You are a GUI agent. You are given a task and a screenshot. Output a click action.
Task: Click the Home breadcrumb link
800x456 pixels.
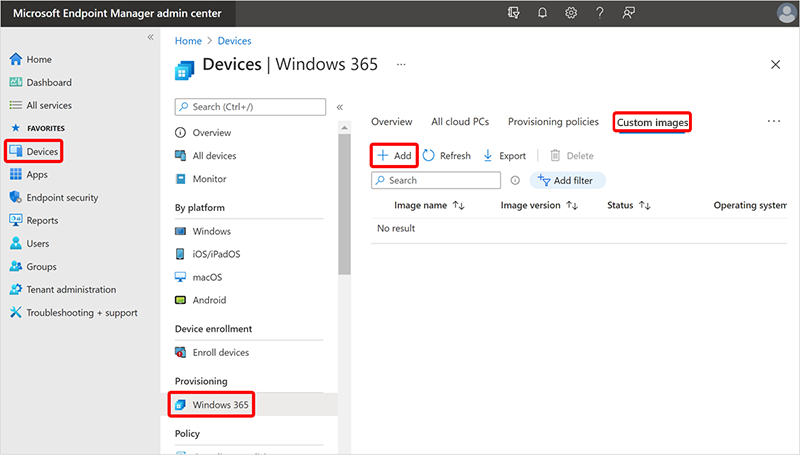(x=188, y=41)
